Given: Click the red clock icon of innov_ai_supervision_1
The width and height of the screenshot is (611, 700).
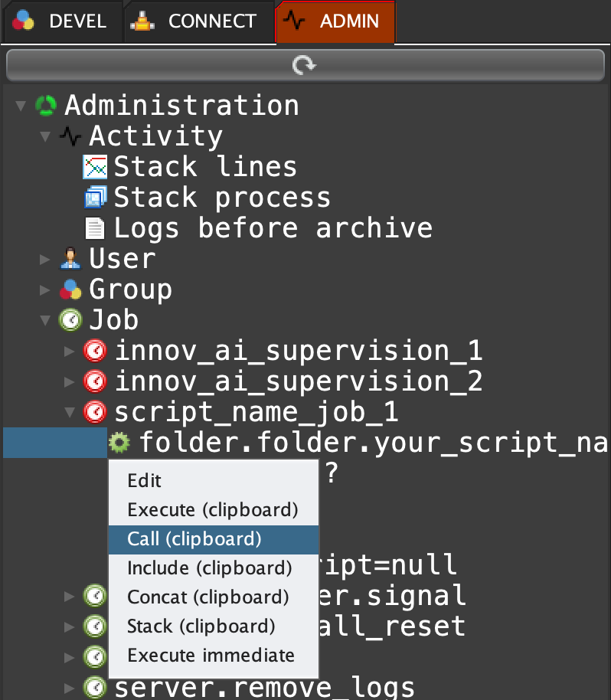Looking at the screenshot, I should pos(95,351).
